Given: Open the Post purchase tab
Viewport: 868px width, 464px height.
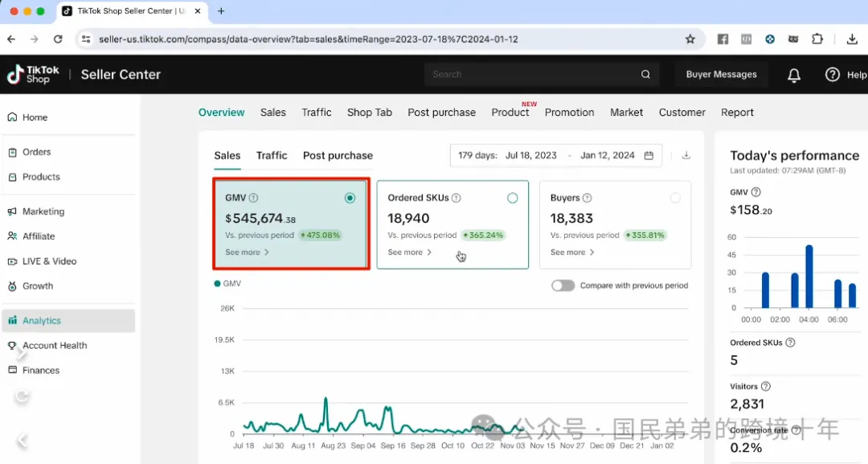Looking at the screenshot, I should [338, 155].
